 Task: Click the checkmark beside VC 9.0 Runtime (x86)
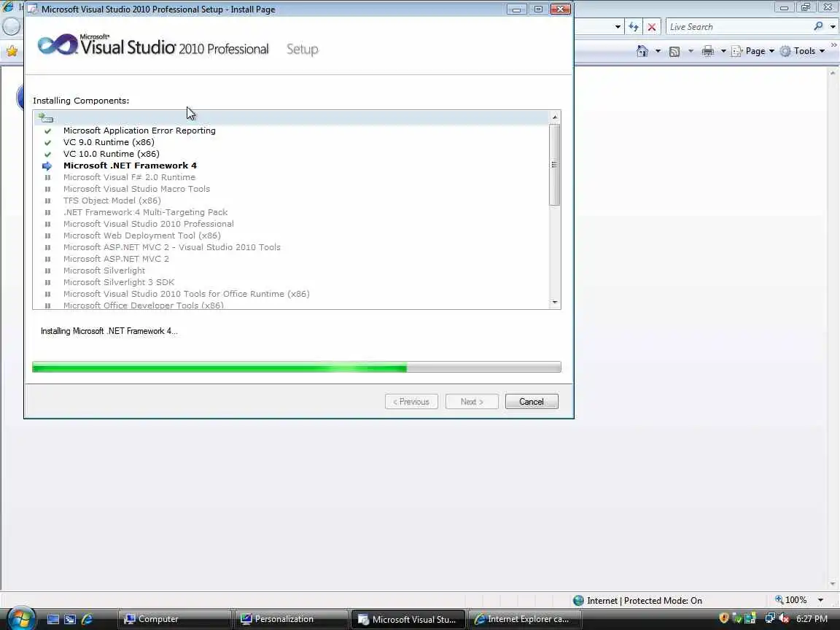pyautogui.click(x=47, y=142)
